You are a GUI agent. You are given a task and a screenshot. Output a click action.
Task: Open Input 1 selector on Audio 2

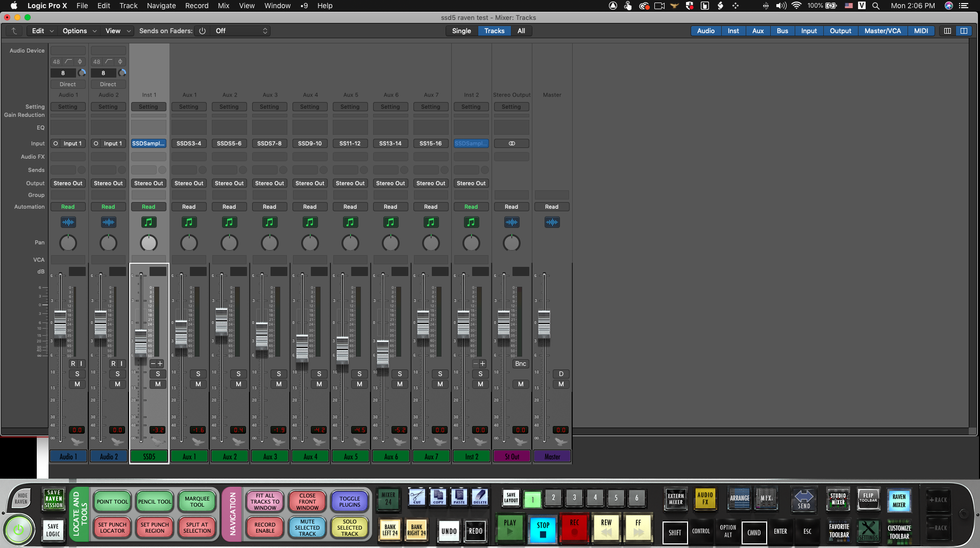point(113,143)
